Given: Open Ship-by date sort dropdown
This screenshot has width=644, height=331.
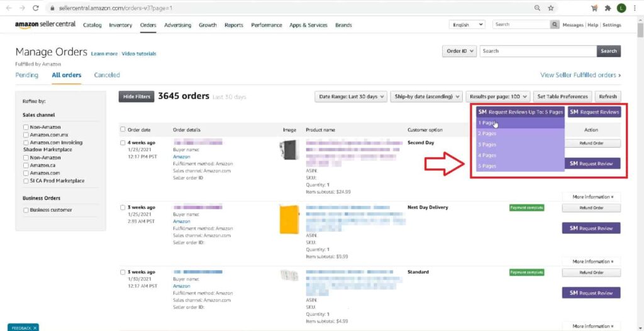Looking at the screenshot, I should [x=426, y=97].
